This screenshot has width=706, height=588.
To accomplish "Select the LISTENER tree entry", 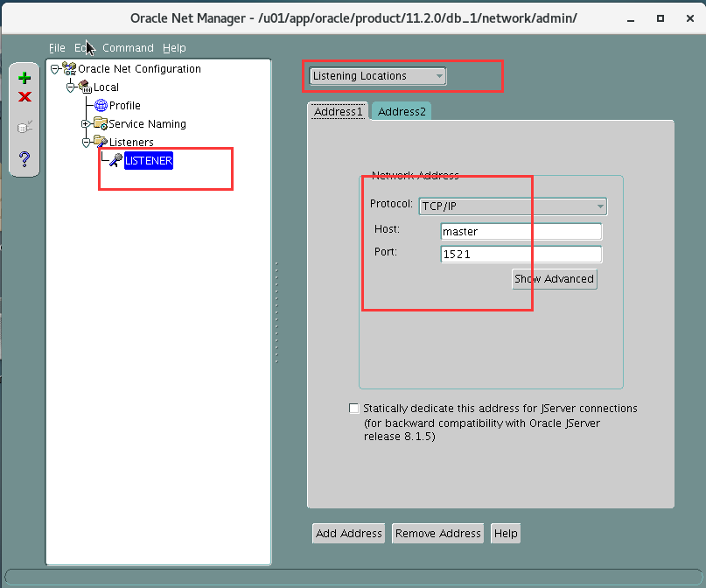I will pos(148,161).
